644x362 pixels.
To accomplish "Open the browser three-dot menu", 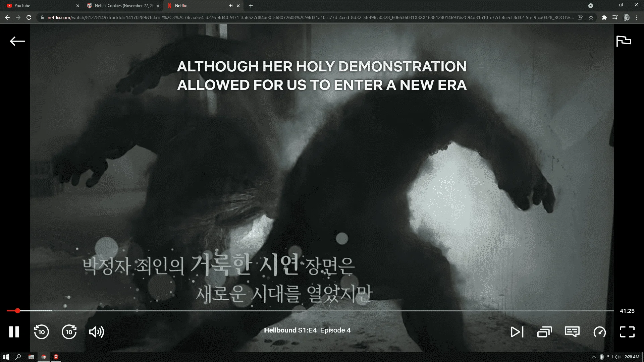I will (x=637, y=17).
